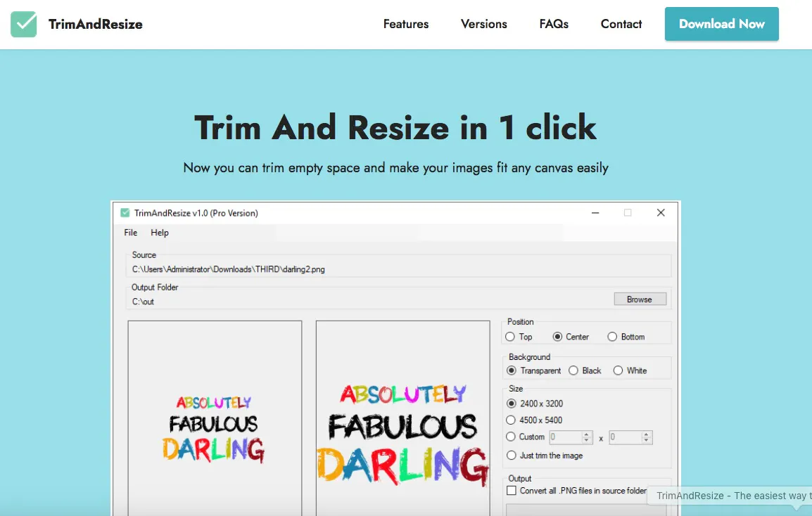Viewport: 812px width, 516px height.
Task: Click the custom width input field
Action: 565,437
